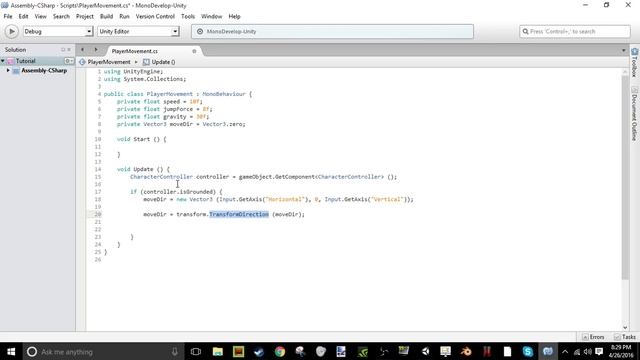This screenshot has width=640, height=360.
Task: Click the taskbar clock showing 8:29 PM
Action: (x=621, y=351)
